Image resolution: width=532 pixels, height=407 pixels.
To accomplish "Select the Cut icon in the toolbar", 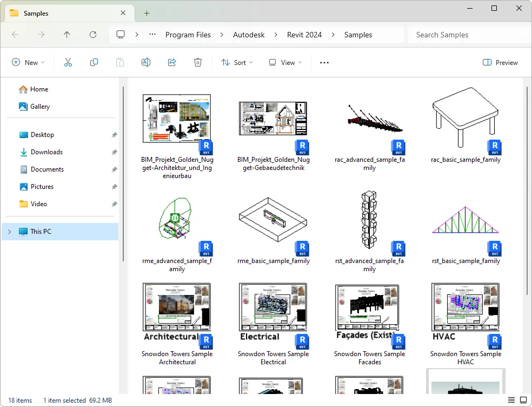I will click(68, 62).
